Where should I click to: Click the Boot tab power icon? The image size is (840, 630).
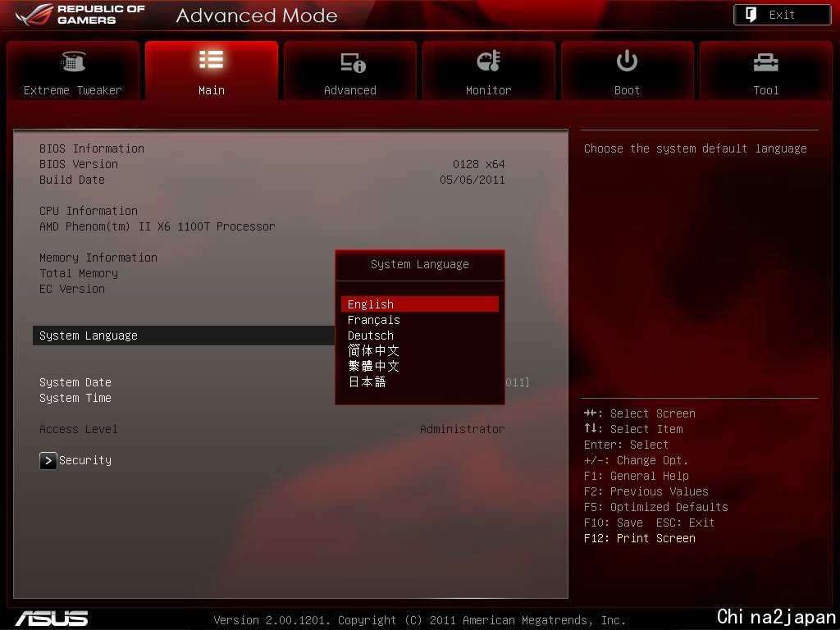click(x=627, y=61)
